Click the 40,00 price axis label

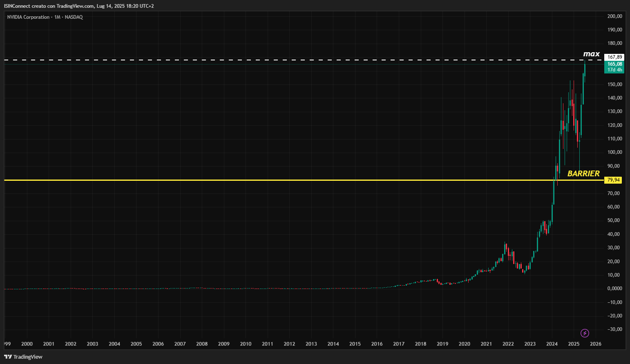click(614, 234)
